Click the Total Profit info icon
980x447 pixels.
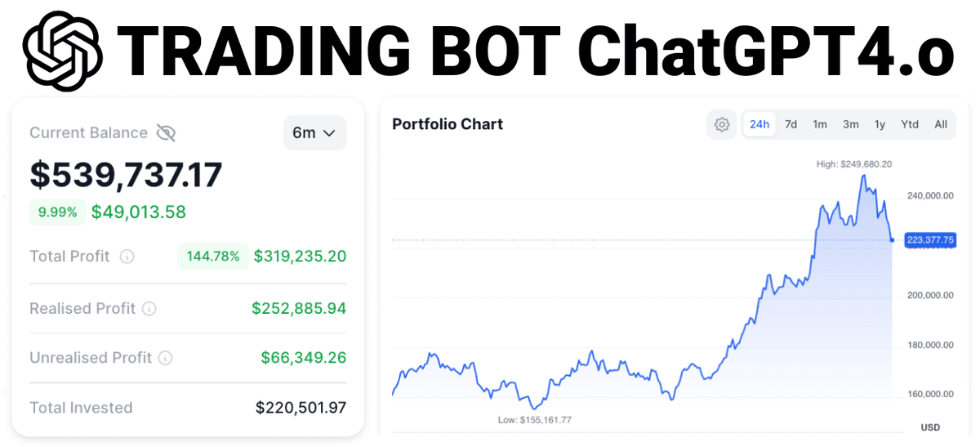coord(127,257)
